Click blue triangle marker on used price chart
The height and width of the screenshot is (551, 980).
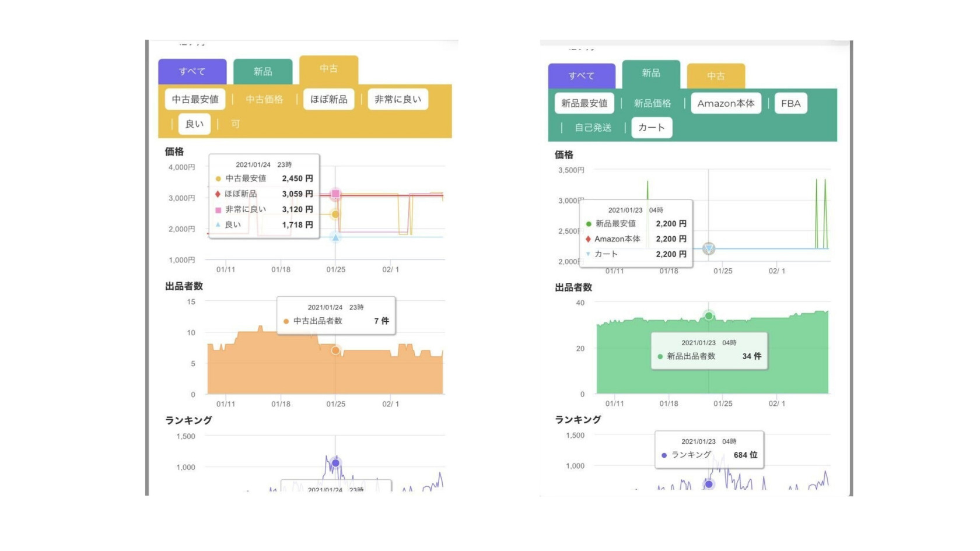pyautogui.click(x=335, y=237)
